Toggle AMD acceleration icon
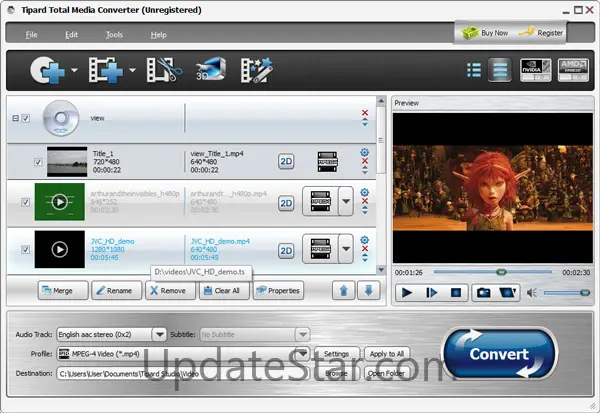The image size is (600, 413). [x=573, y=70]
